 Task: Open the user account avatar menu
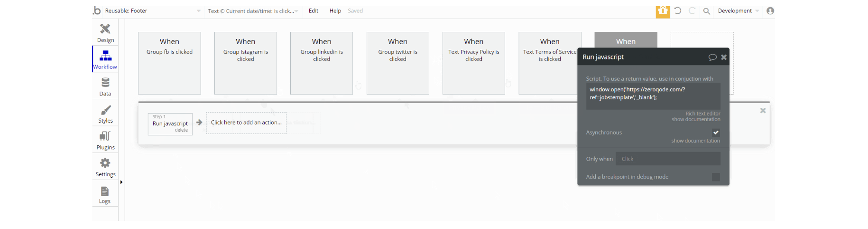770,10
